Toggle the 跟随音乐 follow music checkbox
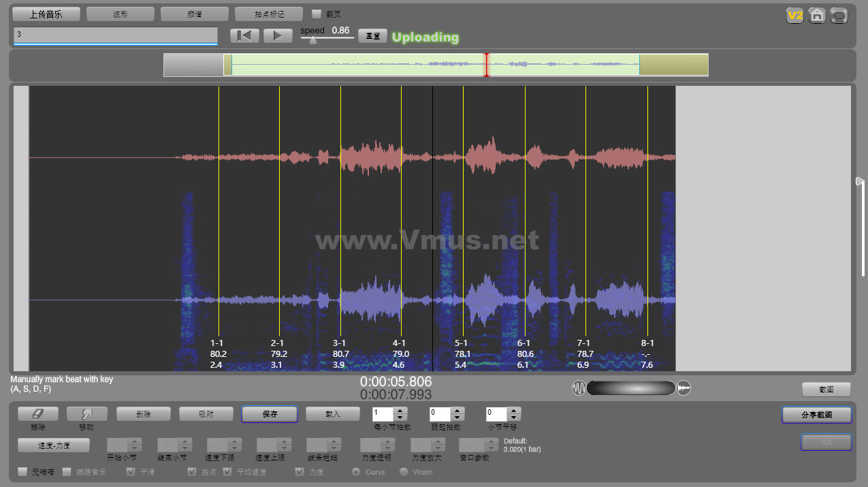868x487 pixels. point(67,471)
